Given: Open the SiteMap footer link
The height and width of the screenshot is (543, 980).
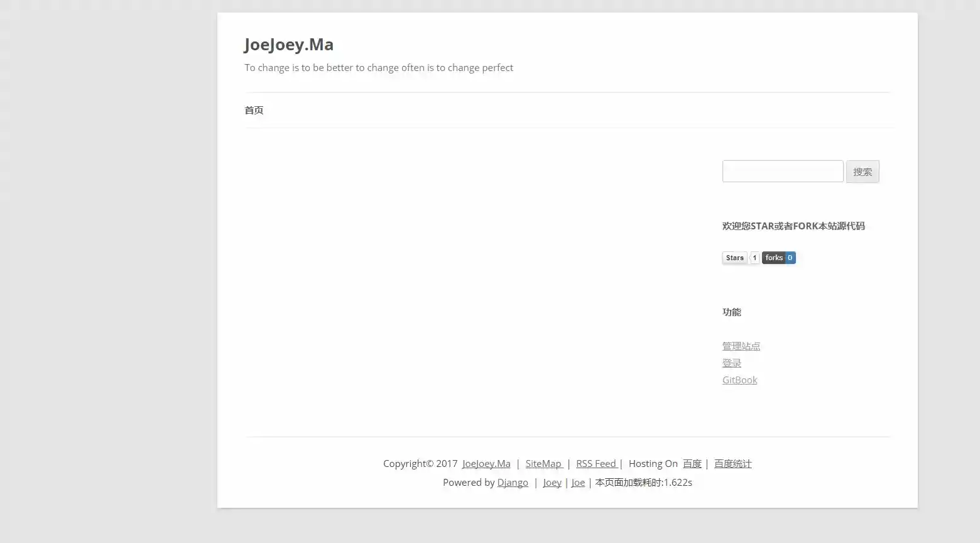Looking at the screenshot, I should [544, 464].
